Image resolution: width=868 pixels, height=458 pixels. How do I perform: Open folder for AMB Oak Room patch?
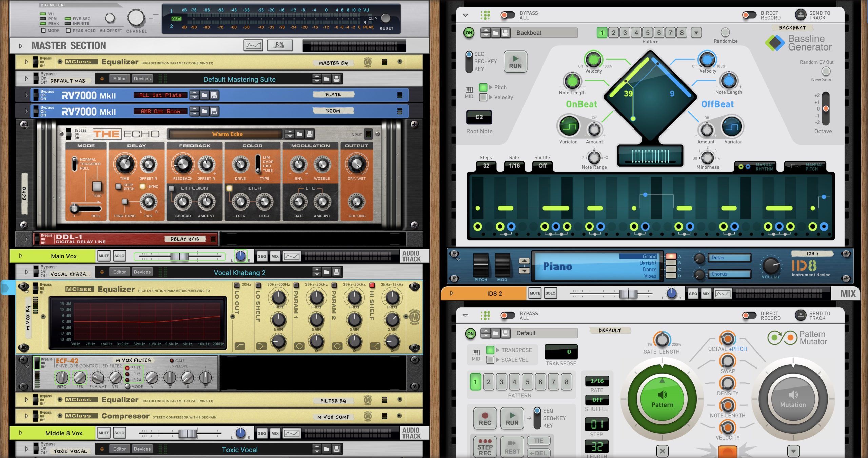(204, 111)
